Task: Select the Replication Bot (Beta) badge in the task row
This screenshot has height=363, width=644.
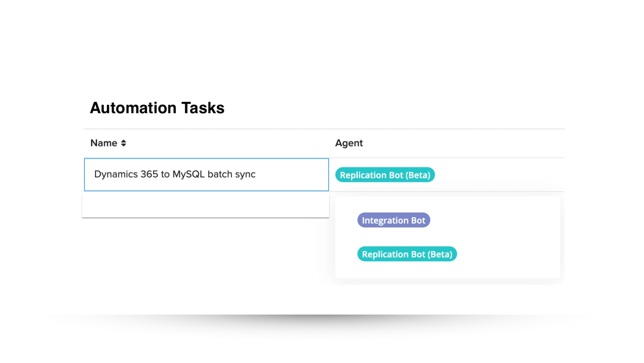Action: [x=385, y=175]
